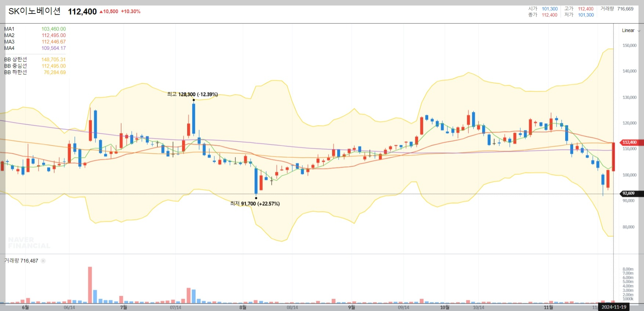Viewport: 644px width, 311px height.
Task: Remove the 거래량 volume indicator with its X
Action: (x=43, y=261)
